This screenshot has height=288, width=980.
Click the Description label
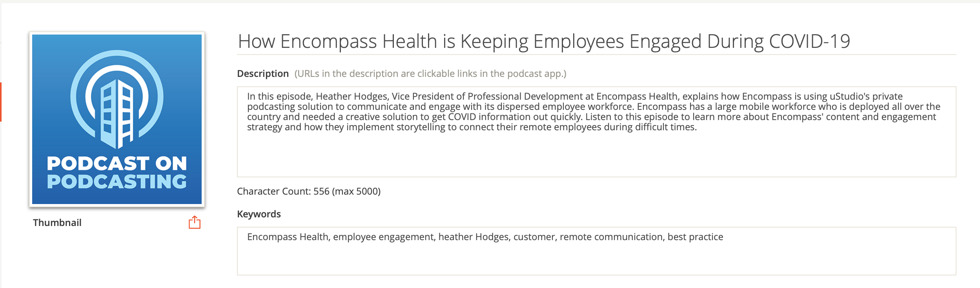(x=263, y=74)
